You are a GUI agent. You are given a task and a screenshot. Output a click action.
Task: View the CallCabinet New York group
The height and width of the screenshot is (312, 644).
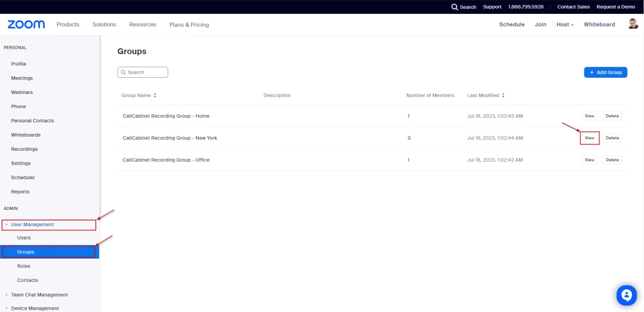tap(590, 137)
